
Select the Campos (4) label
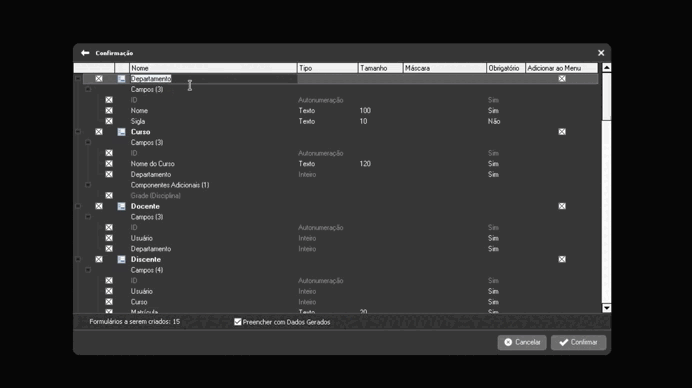tap(147, 270)
